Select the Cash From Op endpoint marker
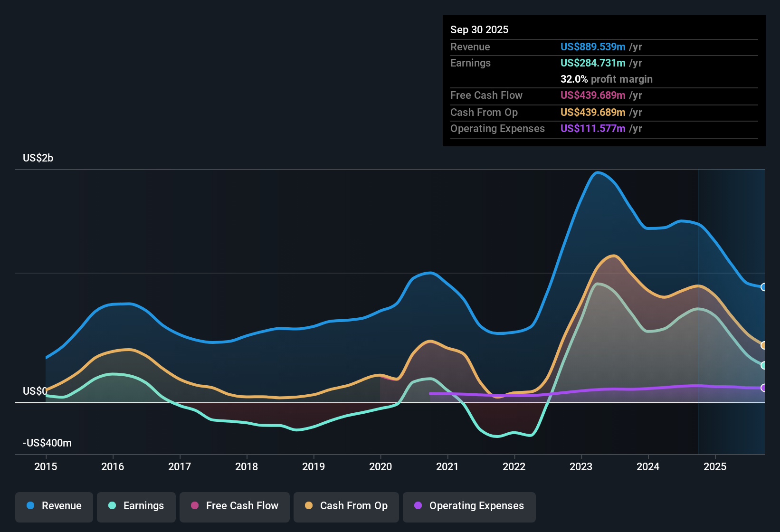This screenshot has height=532, width=780. 764,345
